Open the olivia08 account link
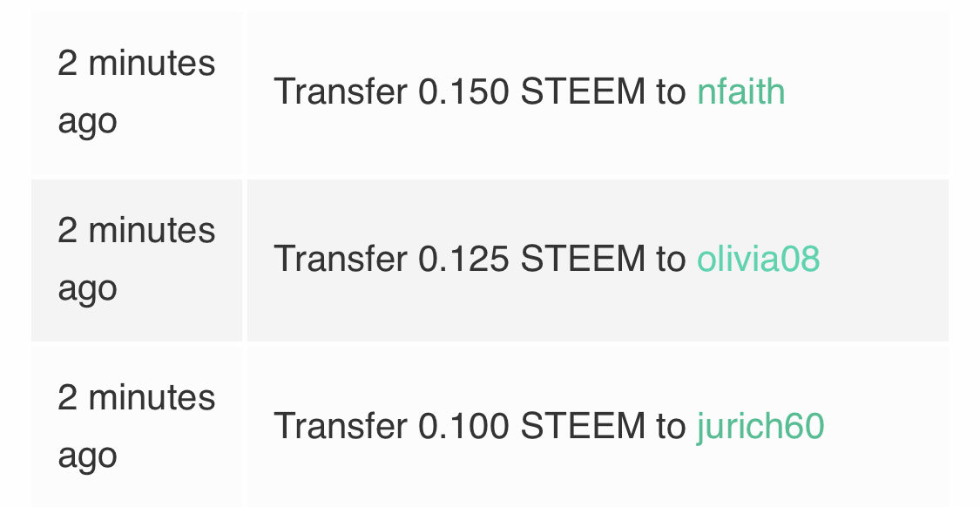The height and width of the screenshot is (507, 980). tap(758, 258)
